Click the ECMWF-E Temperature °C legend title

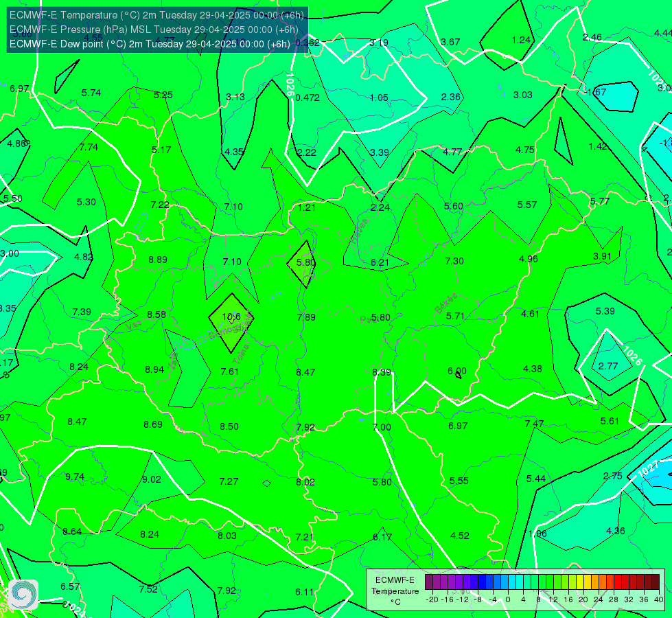click(395, 591)
